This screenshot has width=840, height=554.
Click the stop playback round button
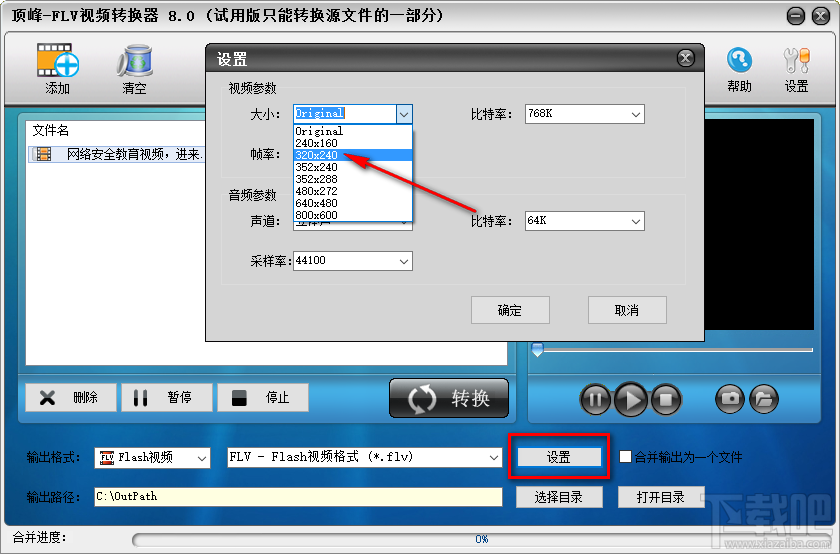pyautogui.click(x=666, y=399)
